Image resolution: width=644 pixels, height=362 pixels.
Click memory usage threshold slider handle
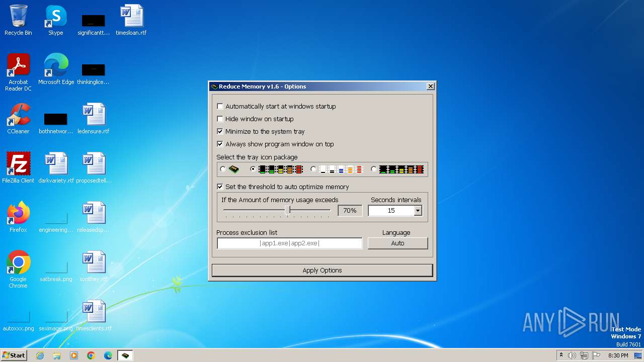click(x=288, y=210)
